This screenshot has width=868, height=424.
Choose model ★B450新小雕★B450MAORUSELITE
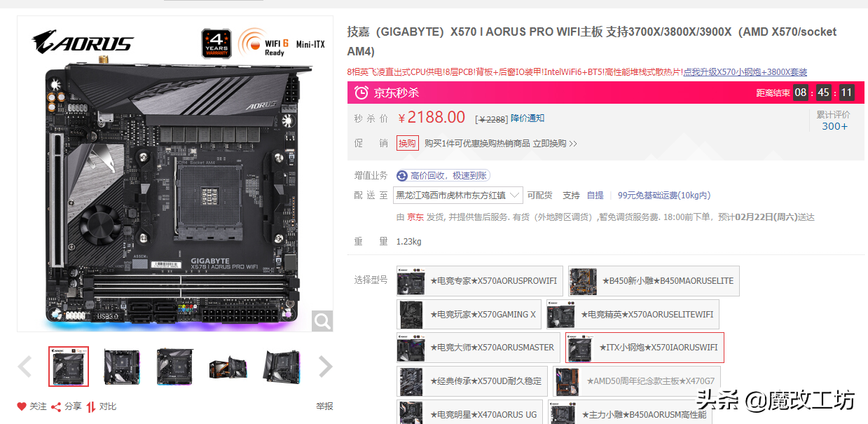[654, 281]
